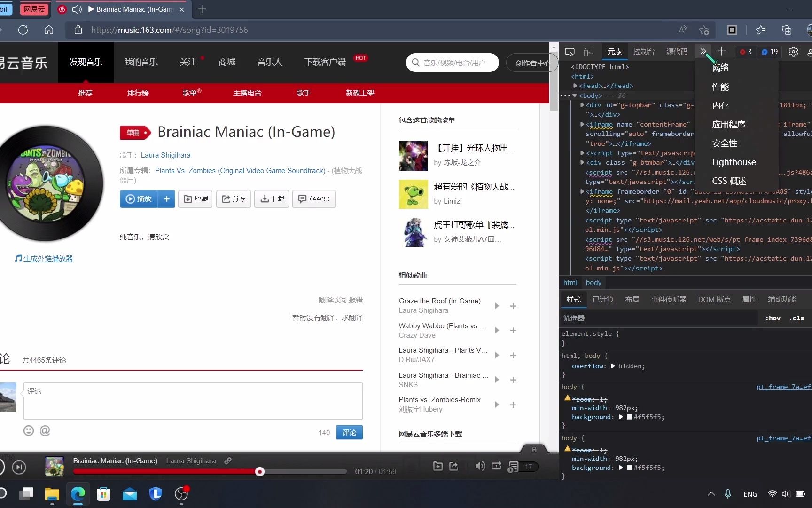Image resolution: width=812 pixels, height=508 pixels.
Task: Click the playback progress slider handle
Action: click(x=259, y=471)
